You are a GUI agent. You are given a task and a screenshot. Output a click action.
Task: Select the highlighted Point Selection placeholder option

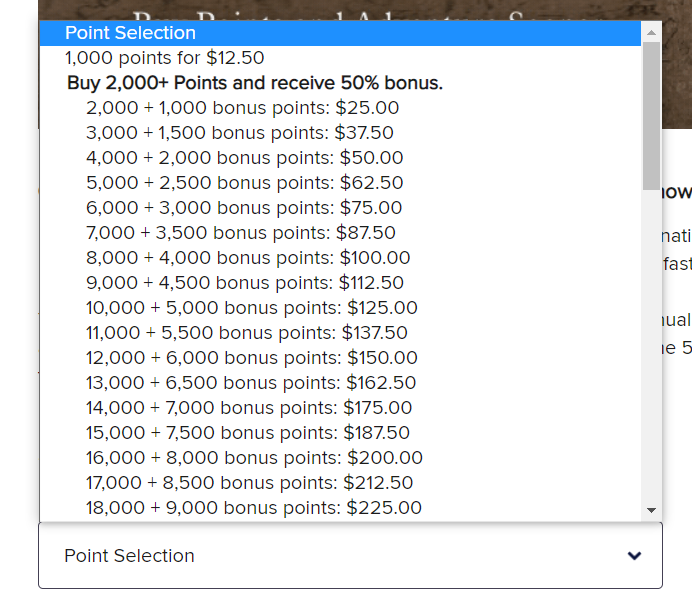pos(130,33)
